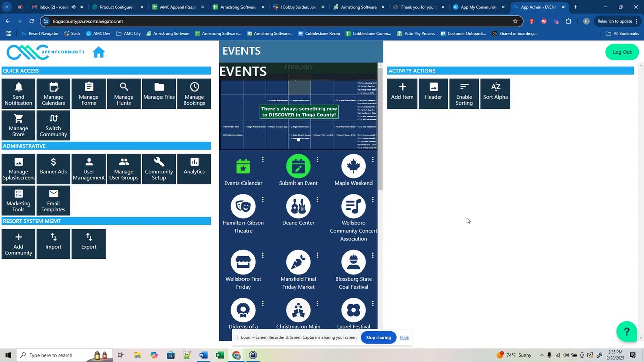Open Blossburg State Coal Festival menu dots

(372, 255)
